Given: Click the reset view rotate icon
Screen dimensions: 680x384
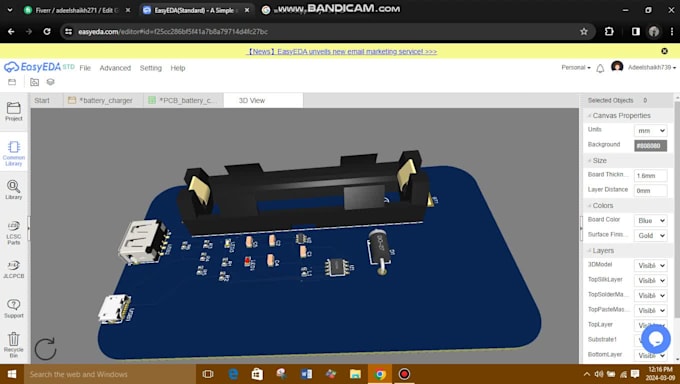Looking at the screenshot, I should (45, 348).
